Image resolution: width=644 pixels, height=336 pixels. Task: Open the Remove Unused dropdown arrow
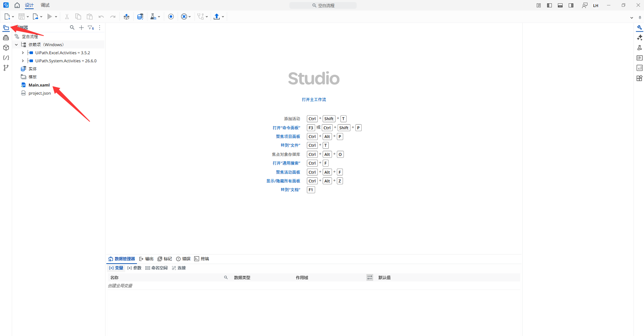click(190, 17)
